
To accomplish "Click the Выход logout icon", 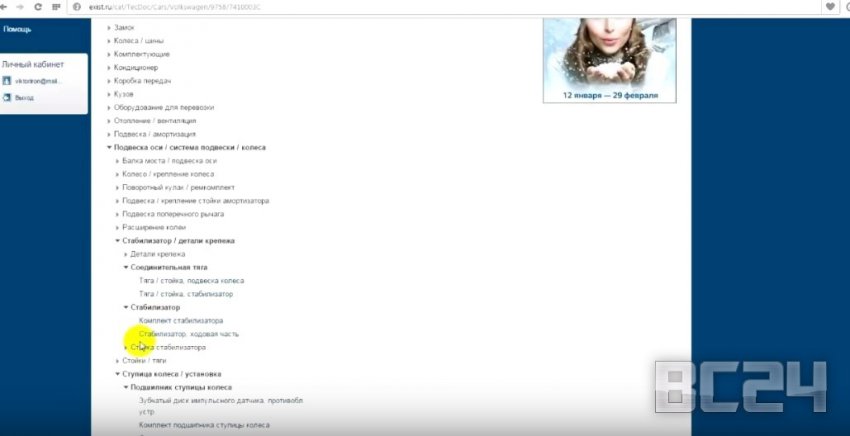I will click(x=6, y=98).
